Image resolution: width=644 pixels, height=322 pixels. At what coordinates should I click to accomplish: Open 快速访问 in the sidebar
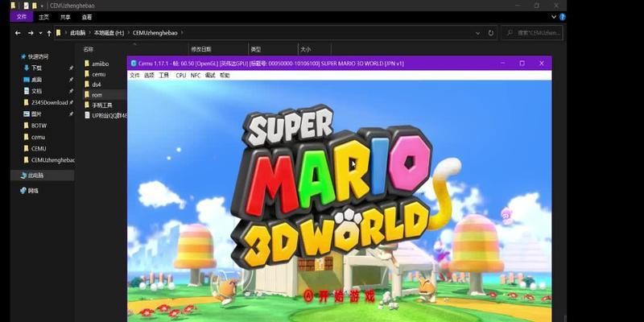[x=35, y=56]
